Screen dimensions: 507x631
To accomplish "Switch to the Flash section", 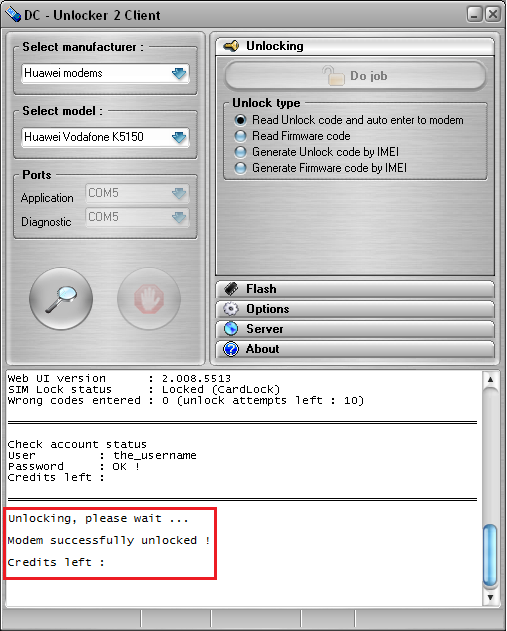I will (x=355, y=289).
